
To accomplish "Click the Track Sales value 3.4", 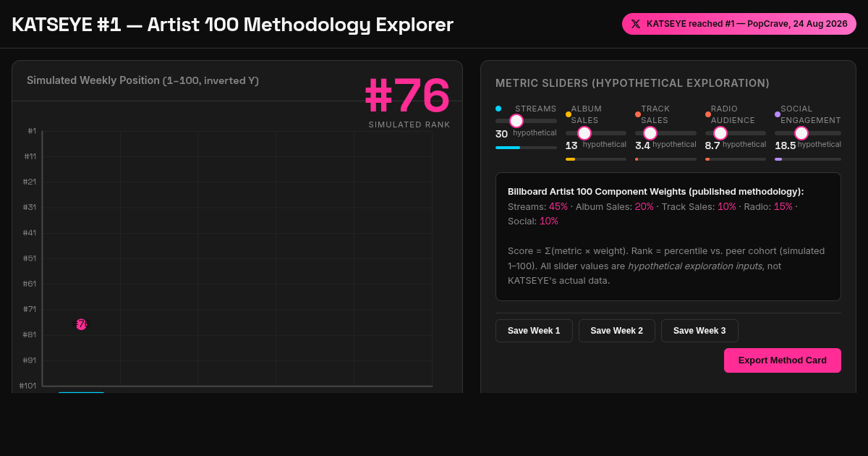I will click(642, 145).
